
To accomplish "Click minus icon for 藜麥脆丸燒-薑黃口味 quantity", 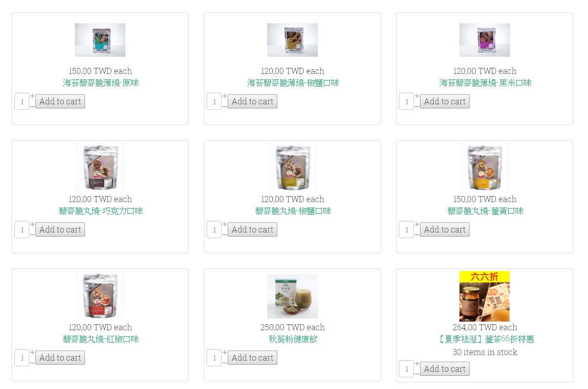I will (417, 235).
